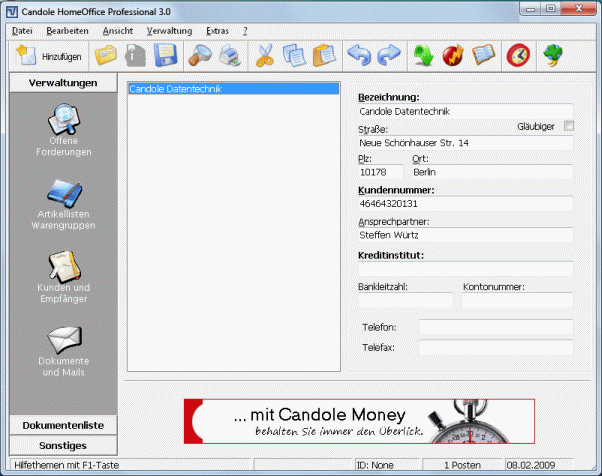Open Dokumente und Mails section
602x476 pixels.
[63, 350]
